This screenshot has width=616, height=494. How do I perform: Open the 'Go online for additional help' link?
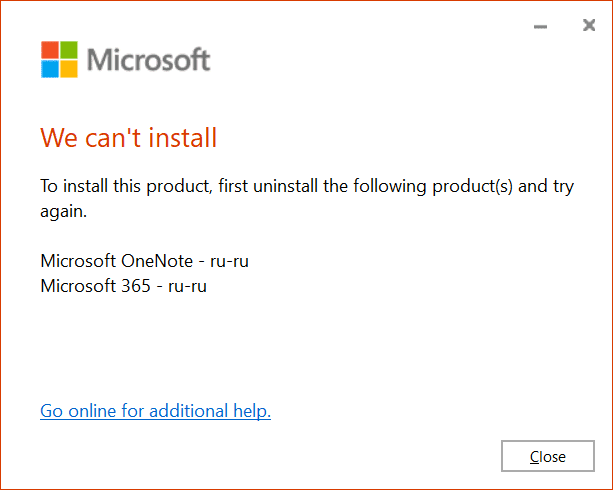point(156,411)
